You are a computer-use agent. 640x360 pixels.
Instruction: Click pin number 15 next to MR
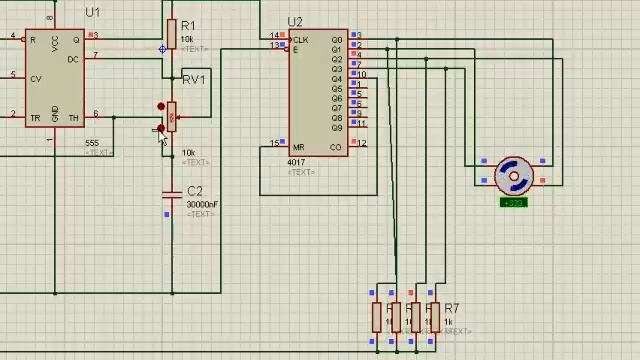(x=274, y=143)
